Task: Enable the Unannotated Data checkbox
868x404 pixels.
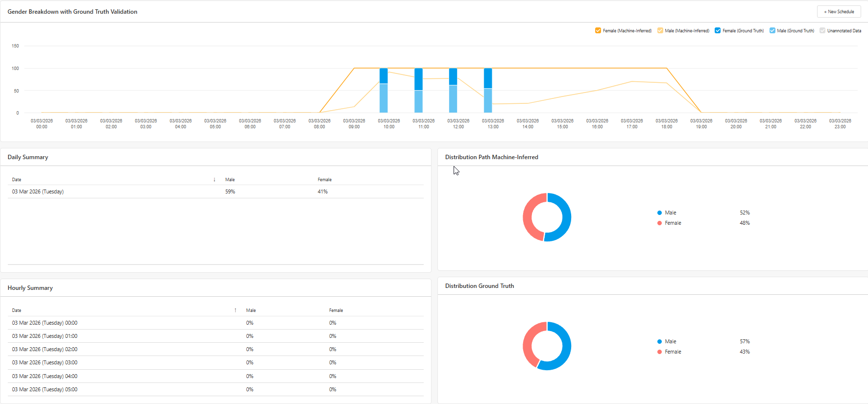Action: point(822,30)
